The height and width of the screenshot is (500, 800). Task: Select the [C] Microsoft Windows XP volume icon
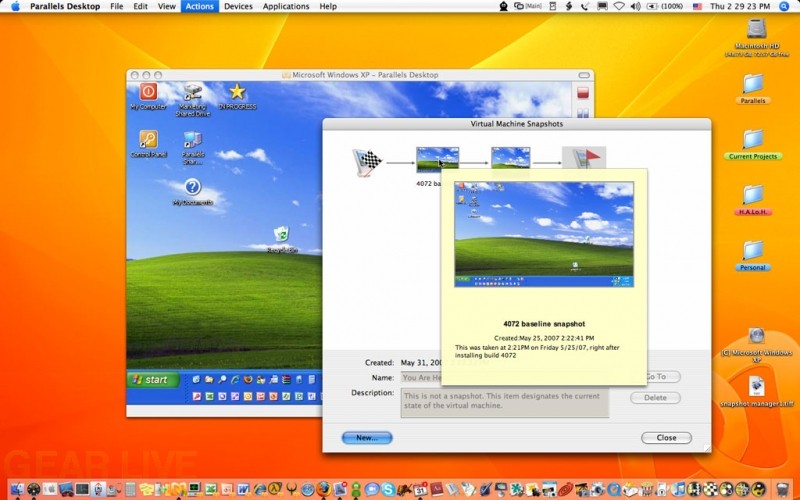point(757,344)
